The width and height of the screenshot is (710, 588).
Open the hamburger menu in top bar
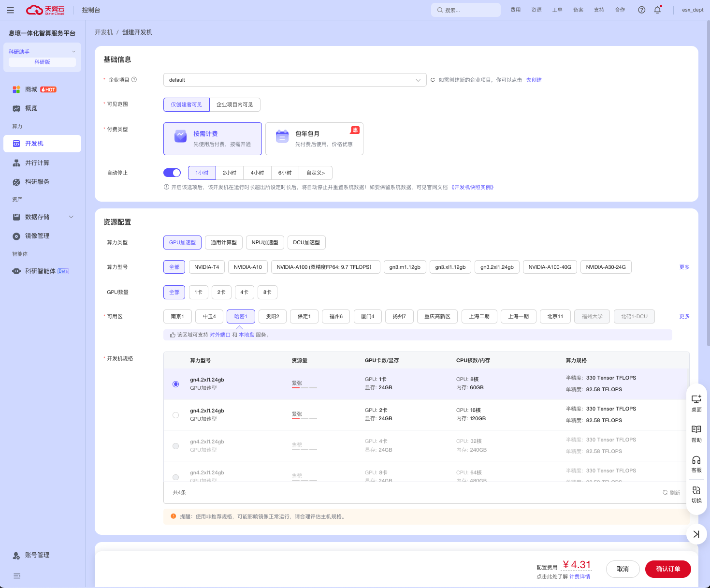point(11,10)
